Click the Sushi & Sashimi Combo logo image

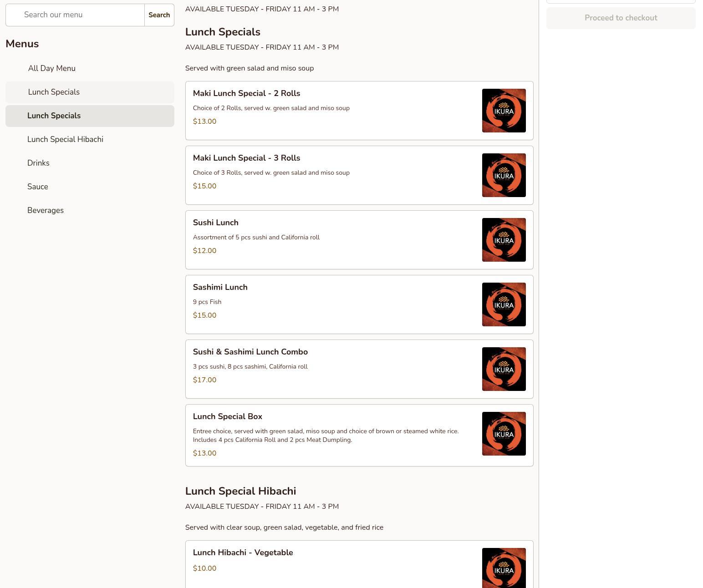tap(504, 369)
